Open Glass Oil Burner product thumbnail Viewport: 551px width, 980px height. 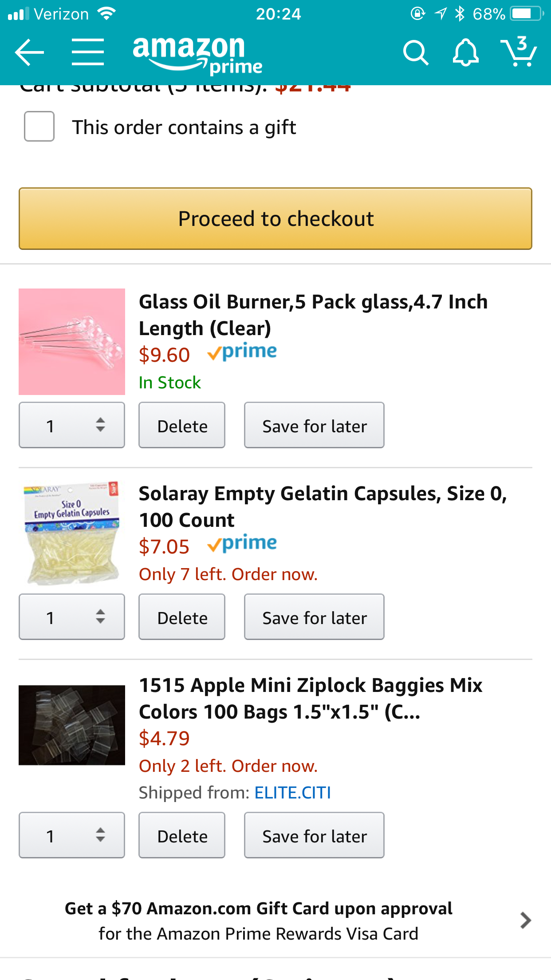[x=72, y=342]
